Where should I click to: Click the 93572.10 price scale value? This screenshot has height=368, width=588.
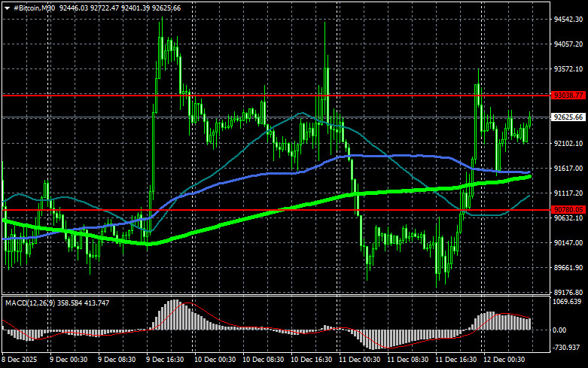click(x=568, y=69)
